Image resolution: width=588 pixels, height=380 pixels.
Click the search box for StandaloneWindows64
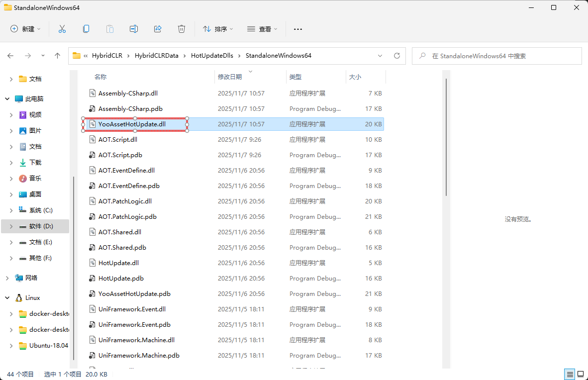click(497, 56)
